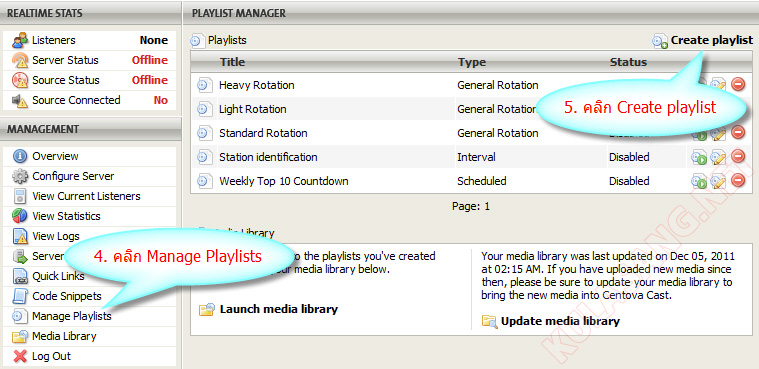Click the Source Status icon
The image size is (759, 369).
click(20, 80)
